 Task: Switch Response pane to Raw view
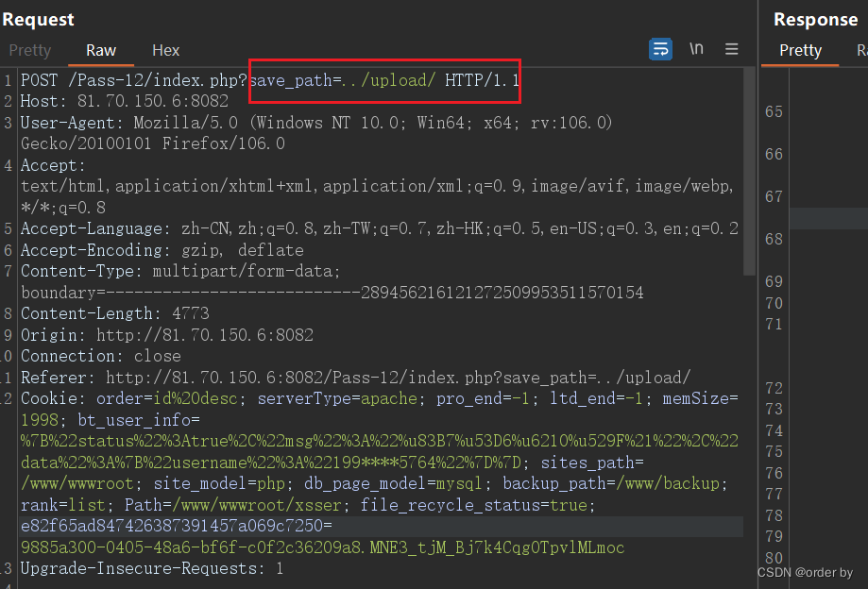coord(860,51)
